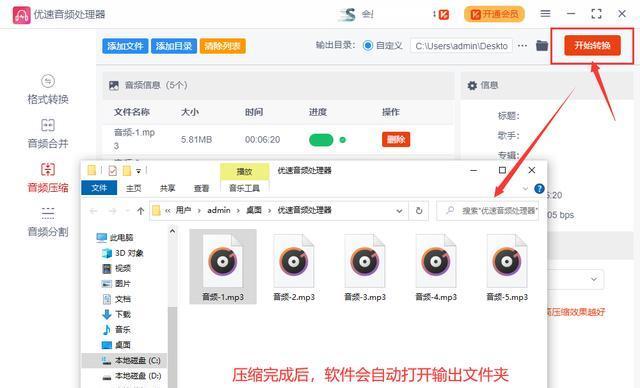Open output folder icon next to path
Image resolution: width=640 pixels, height=388 pixels.
[542, 45]
